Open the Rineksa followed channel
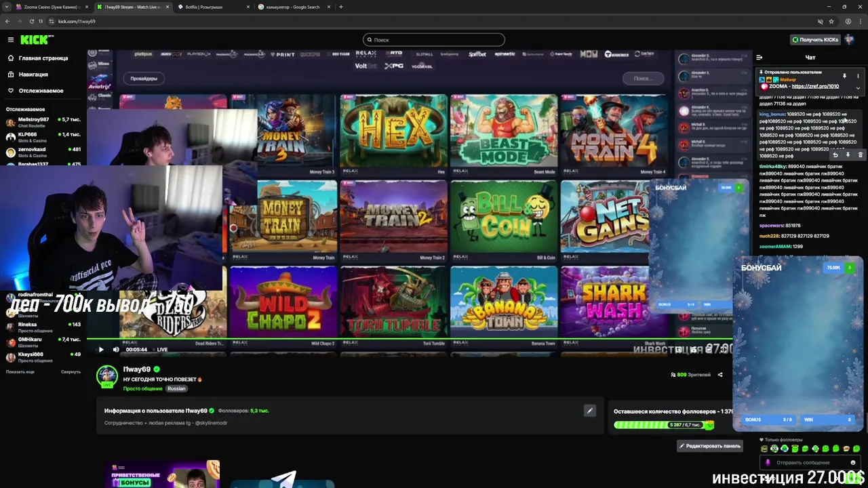The width and height of the screenshot is (868, 488). [x=43, y=327]
